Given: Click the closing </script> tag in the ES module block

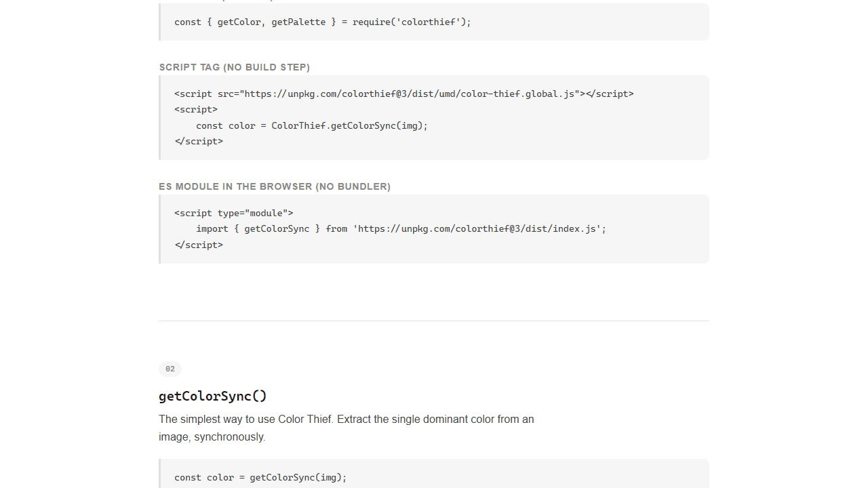Looking at the screenshot, I should click(x=199, y=245).
